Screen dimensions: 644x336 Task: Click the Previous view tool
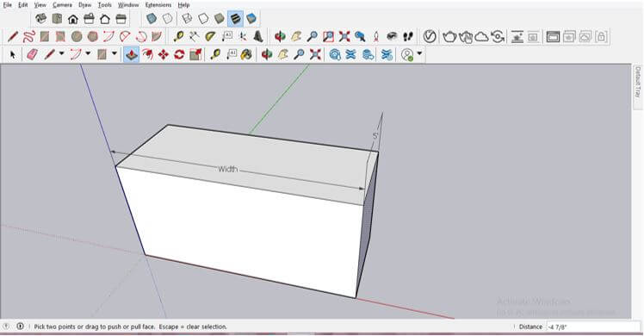tap(360, 36)
